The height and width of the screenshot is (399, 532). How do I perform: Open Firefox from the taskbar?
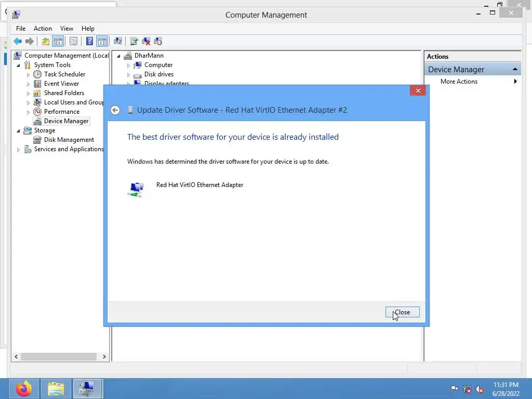(x=24, y=389)
